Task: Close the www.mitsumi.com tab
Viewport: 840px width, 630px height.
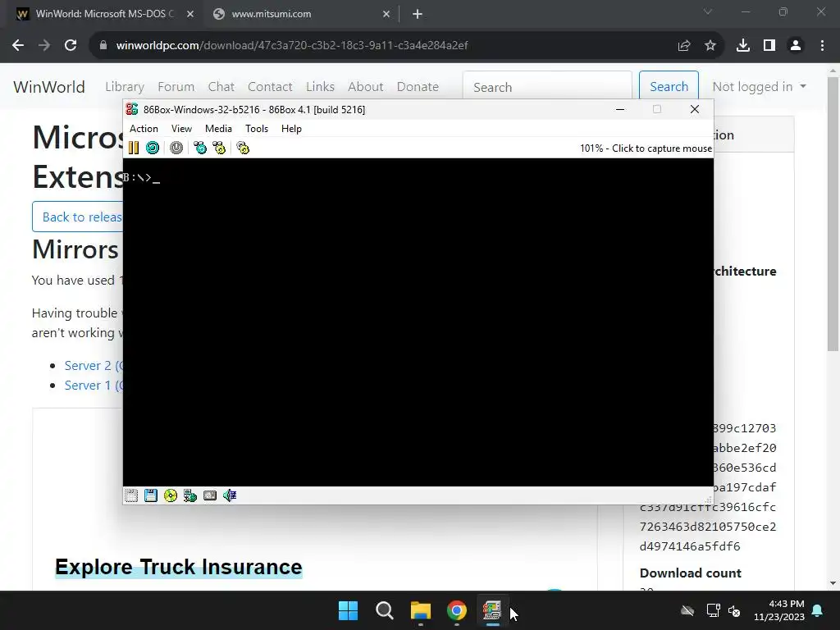Action: 386,14
